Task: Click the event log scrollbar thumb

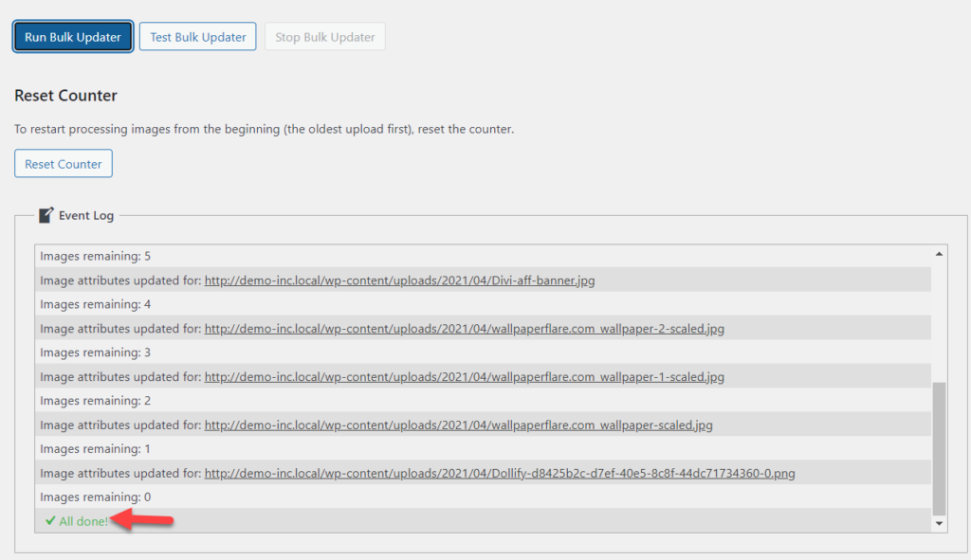Action: 939,448
